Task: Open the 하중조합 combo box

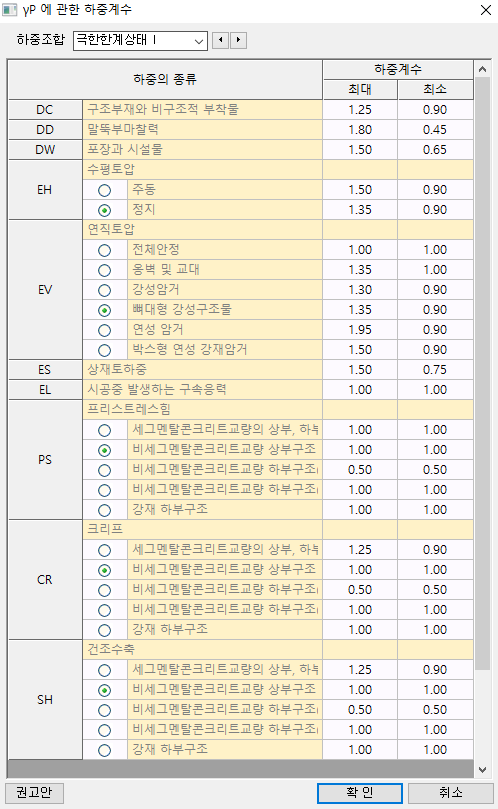Action: [x=140, y=40]
